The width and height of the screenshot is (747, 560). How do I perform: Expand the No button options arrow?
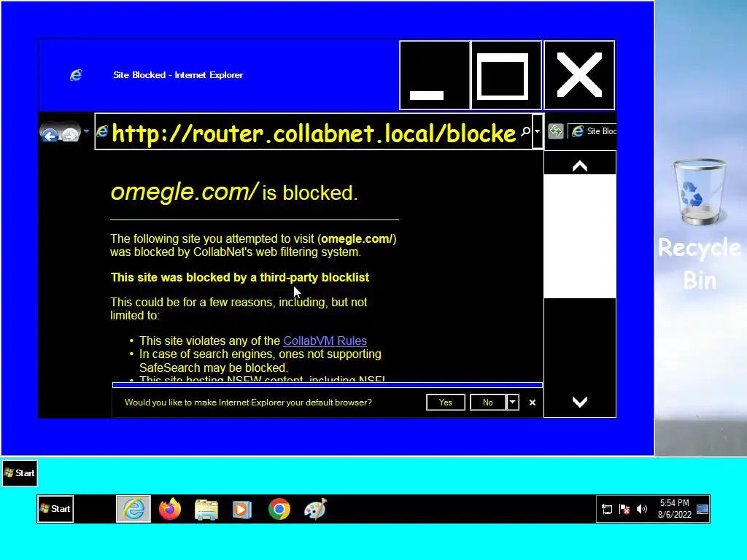click(513, 402)
